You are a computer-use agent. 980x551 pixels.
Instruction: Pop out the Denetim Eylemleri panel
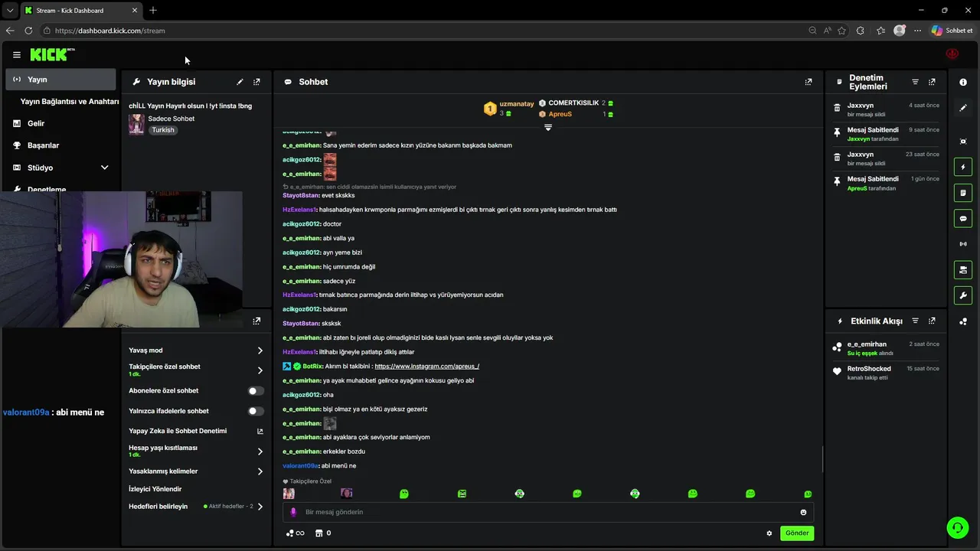click(x=932, y=82)
